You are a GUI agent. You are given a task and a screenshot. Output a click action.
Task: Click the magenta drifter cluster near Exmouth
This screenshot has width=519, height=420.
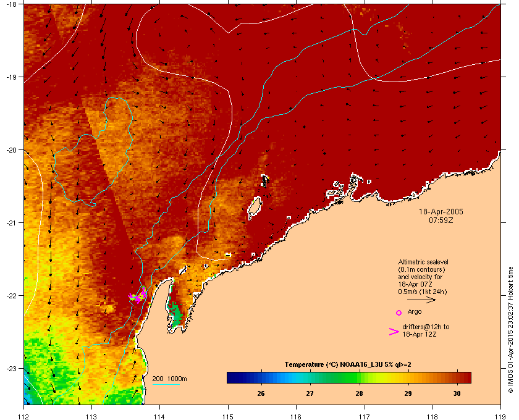[138, 296]
